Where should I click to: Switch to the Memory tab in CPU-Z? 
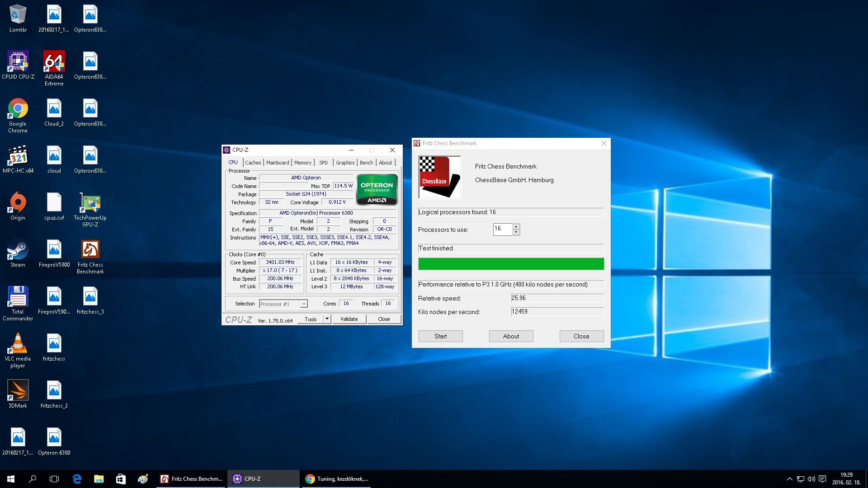click(x=303, y=163)
